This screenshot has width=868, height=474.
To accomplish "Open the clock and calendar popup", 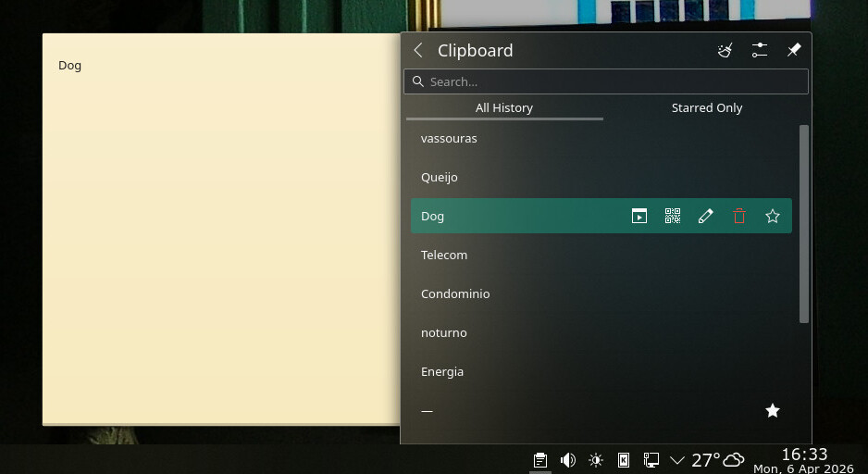I will coord(804,460).
